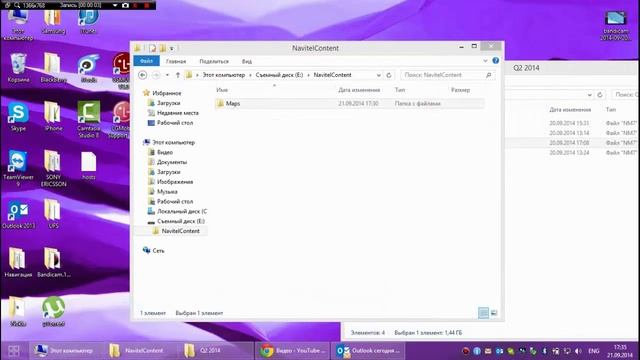Open the recent locations dropdown arrow
Image resolution: width=640 pixels, height=360 pixels.
167,75
